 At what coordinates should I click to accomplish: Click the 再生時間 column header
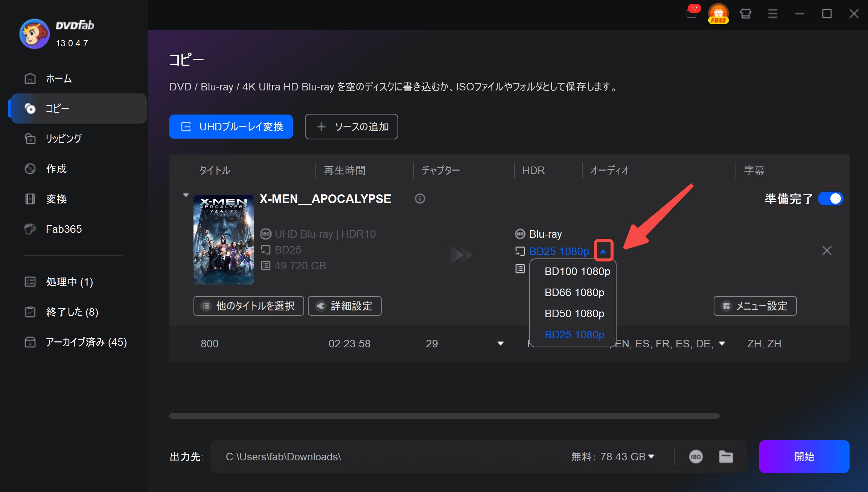click(344, 170)
